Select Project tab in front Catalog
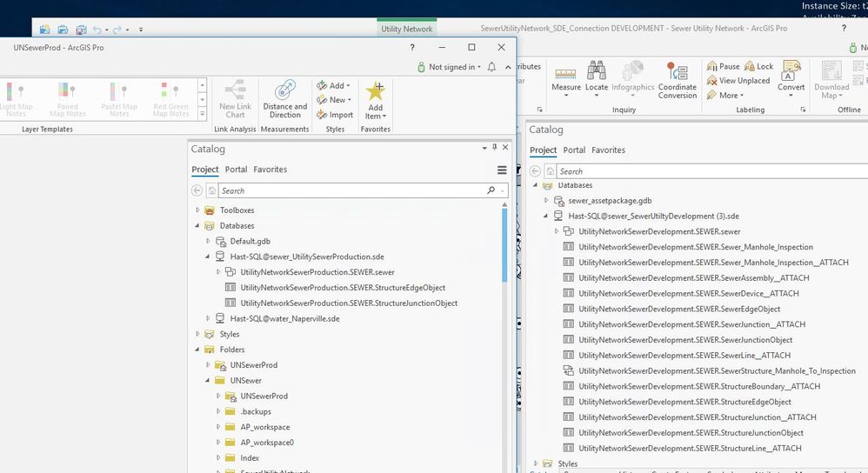Screen dimensions: 868x473 (x=204, y=170)
